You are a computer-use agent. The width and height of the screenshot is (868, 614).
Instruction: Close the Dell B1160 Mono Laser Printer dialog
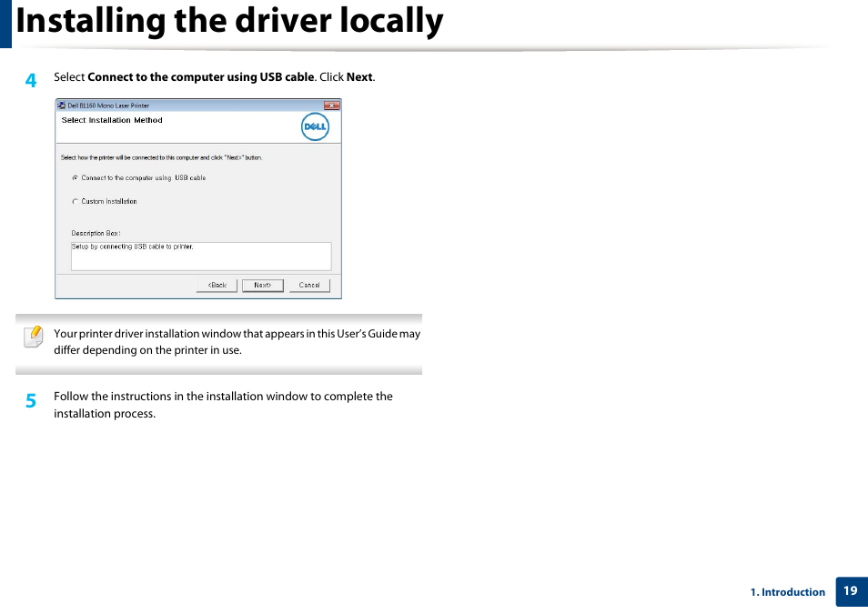click(x=331, y=106)
